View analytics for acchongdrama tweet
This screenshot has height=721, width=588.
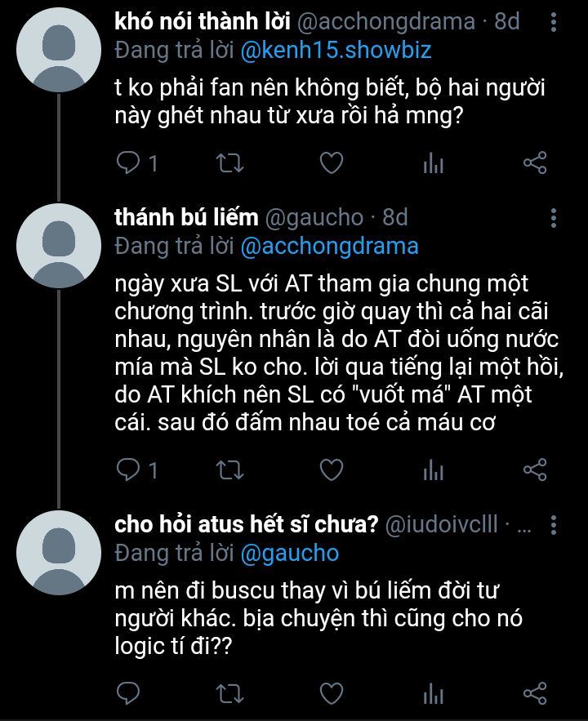(x=433, y=163)
